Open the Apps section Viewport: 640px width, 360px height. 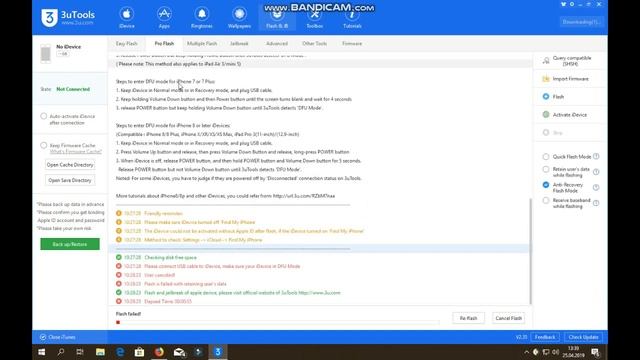coord(164,18)
